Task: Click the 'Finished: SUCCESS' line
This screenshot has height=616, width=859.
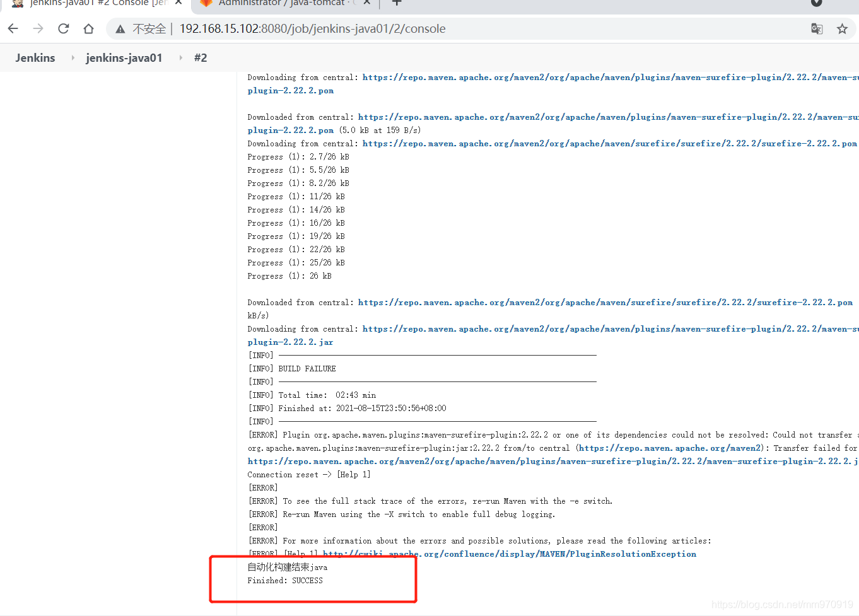Action: click(285, 581)
